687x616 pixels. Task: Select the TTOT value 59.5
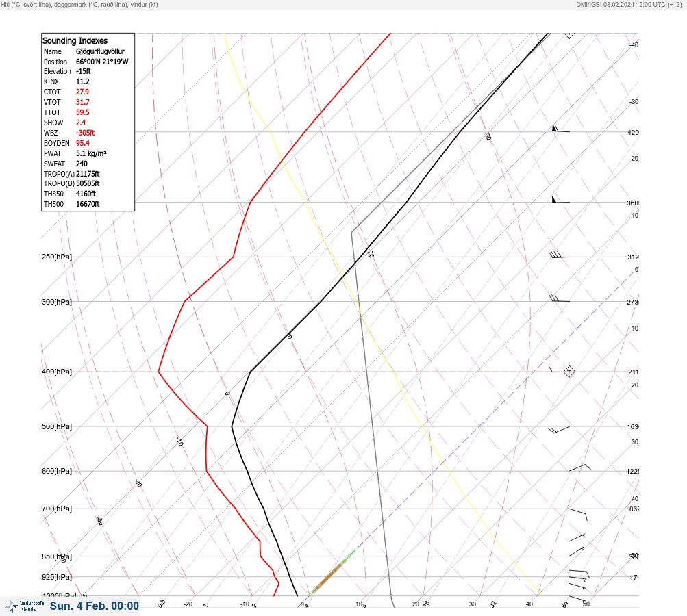click(x=83, y=112)
